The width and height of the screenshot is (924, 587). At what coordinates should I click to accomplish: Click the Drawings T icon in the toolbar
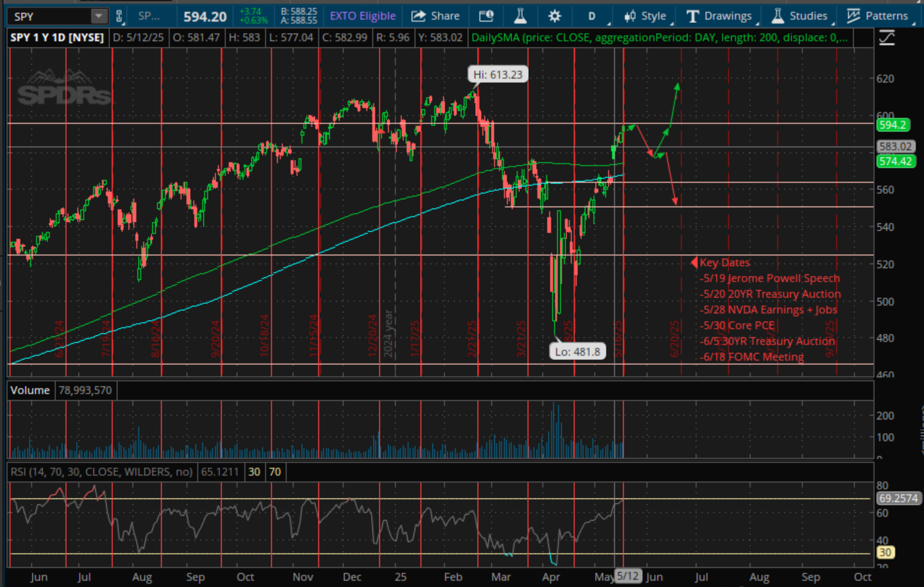(x=692, y=16)
